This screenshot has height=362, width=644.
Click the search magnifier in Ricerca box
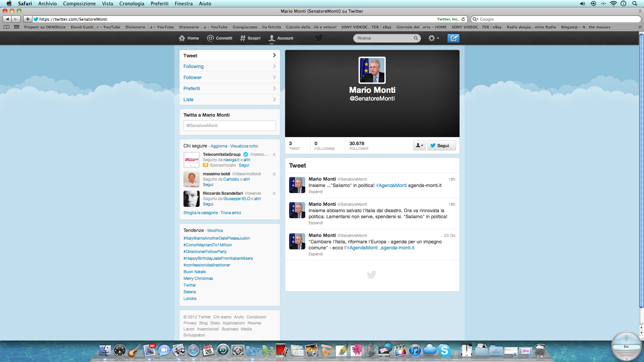click(416, 38)
